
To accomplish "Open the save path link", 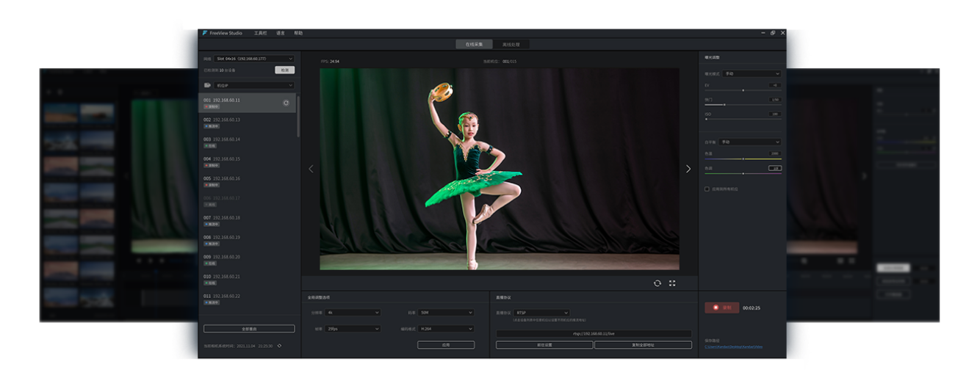I will click(733, 346).
